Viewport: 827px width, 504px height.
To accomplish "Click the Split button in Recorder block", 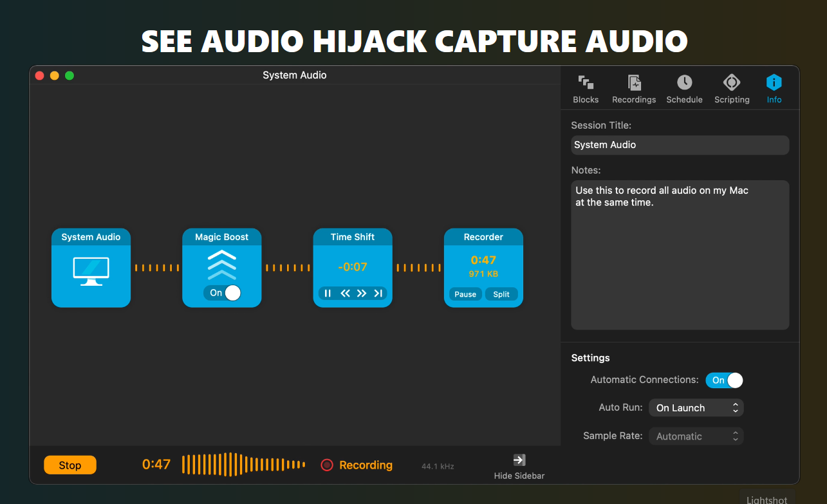I will (x=501, y=294).
